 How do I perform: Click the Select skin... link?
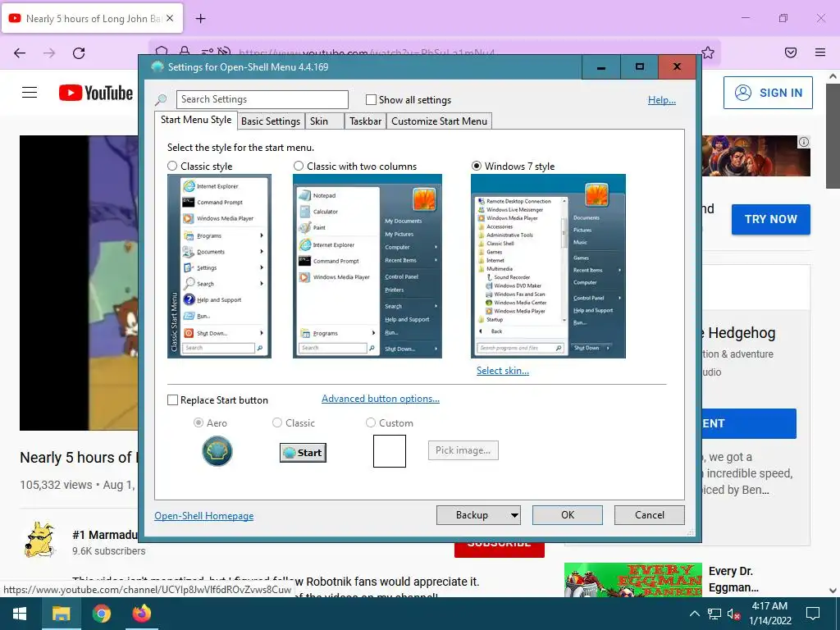point(503,371)
